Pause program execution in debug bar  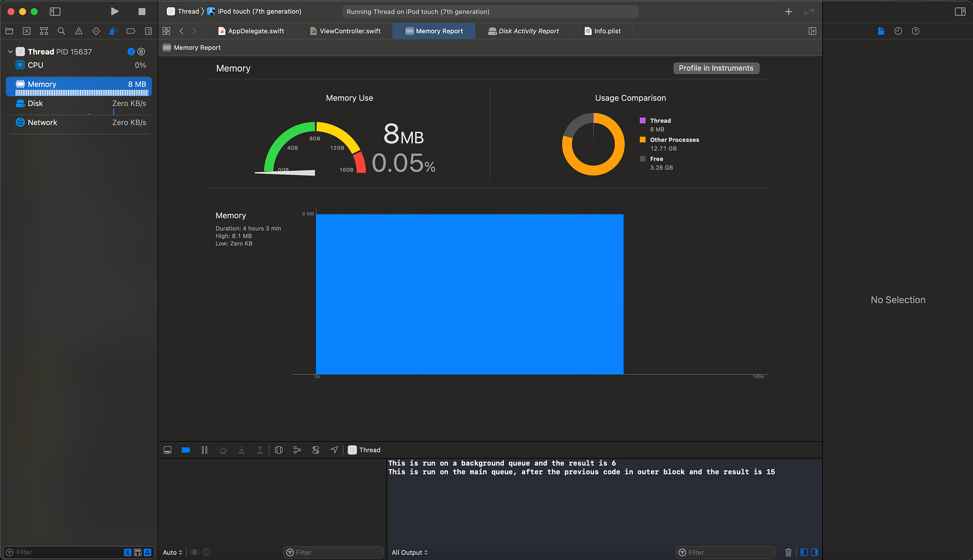[x=204, y=450]
